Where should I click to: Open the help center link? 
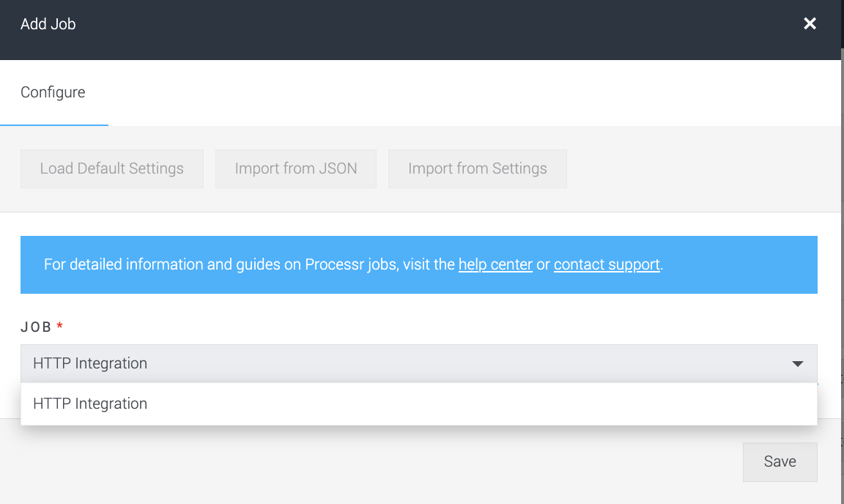click(x=495, y=264)
